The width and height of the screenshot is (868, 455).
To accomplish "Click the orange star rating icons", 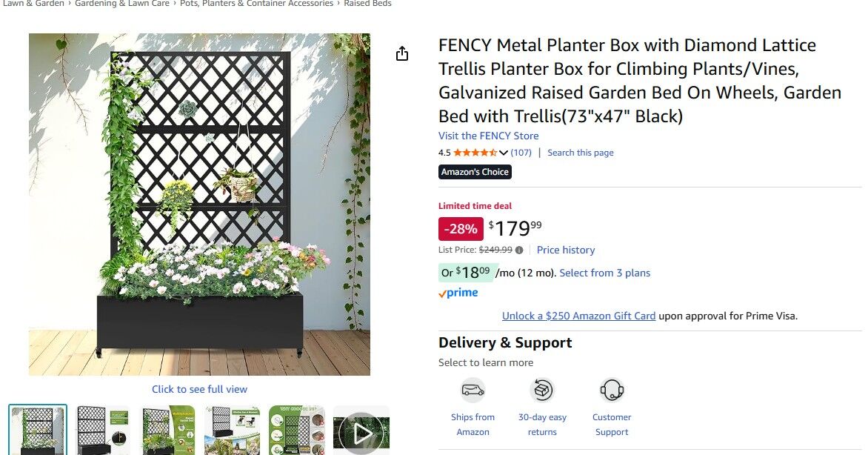I will click(475, 153).
